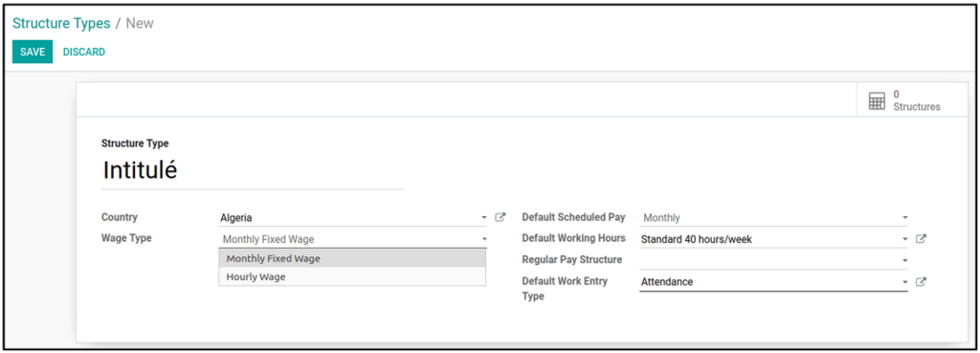Click the Algeria country input field
The image size is (980, 353).
348,218
